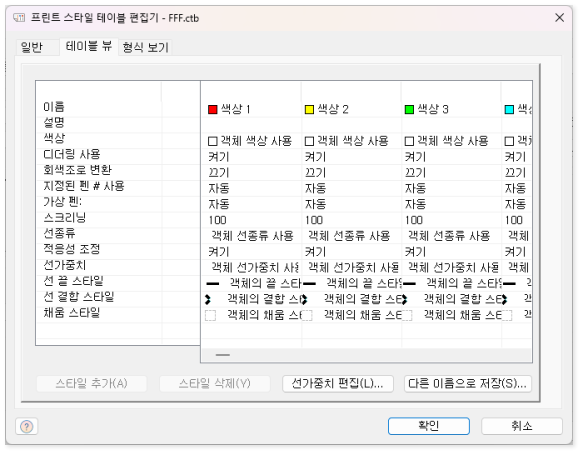Open 객체 선종류 사용 dropdown for 색상 3
Screen dimensions: 582x454
449,236
